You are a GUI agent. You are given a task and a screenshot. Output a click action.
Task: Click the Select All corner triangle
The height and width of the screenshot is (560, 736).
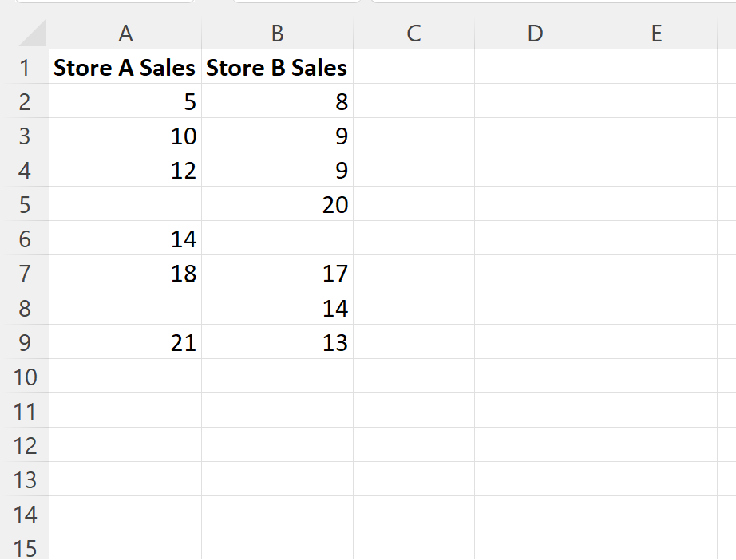pyautogui.click(x=32, y=33)
